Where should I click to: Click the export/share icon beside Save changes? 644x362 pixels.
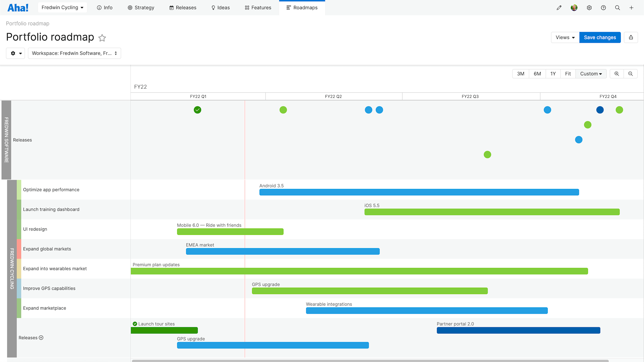pyautogui.click(x=631, y=37)
